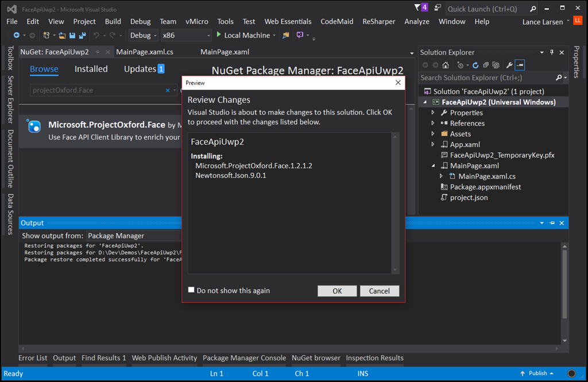Collapse the MainPage.xaml node
This screenshot has width=588, height=382.
(434, 165)
